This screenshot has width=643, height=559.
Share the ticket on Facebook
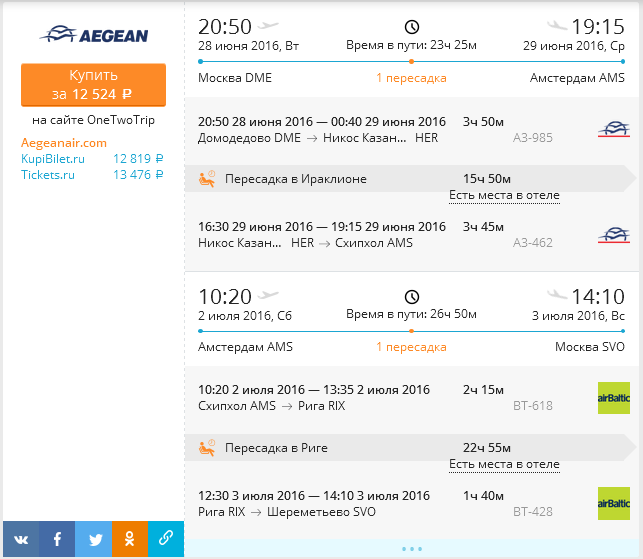tap(57, 539)
